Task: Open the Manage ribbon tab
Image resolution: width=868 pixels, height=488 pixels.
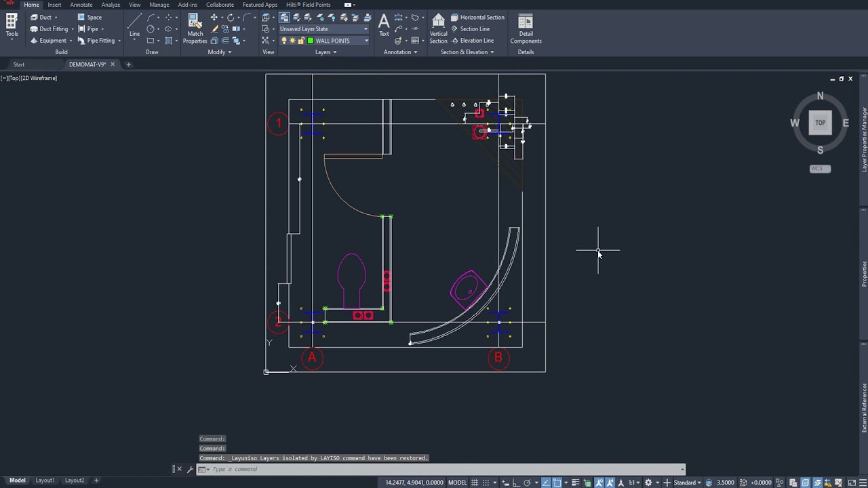Action: coord(159,5)
